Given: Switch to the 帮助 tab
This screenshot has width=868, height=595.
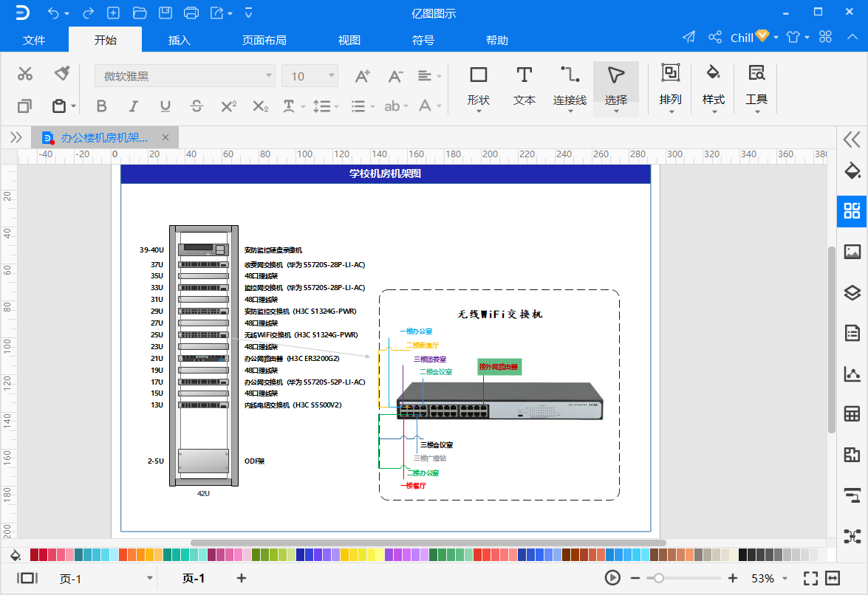Looking at the screenshot, I should (x=497, y=40).
